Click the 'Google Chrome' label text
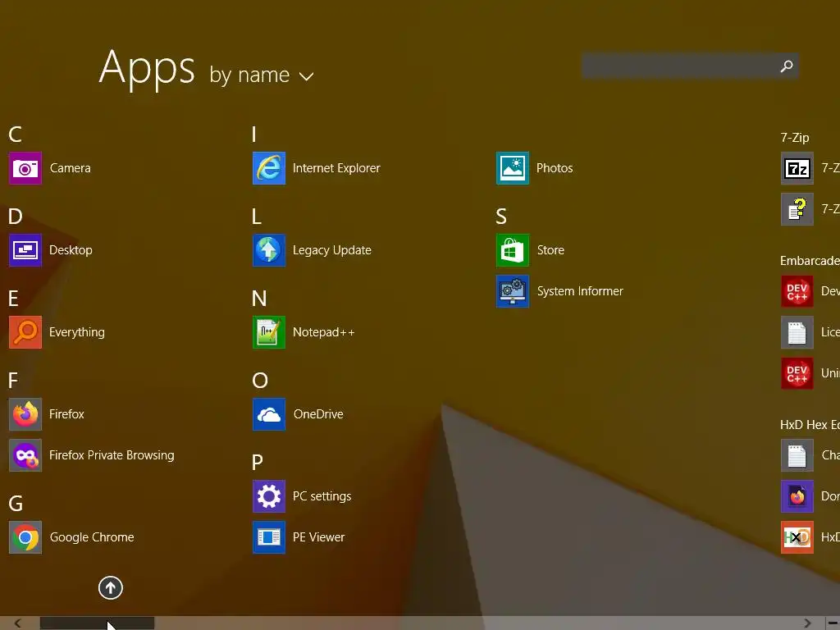 [x=92, y=537]
